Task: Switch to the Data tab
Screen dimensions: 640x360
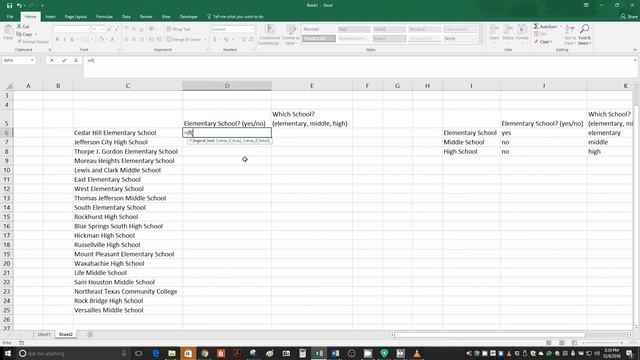Action: pyautogui.click(x=126, y=17)
